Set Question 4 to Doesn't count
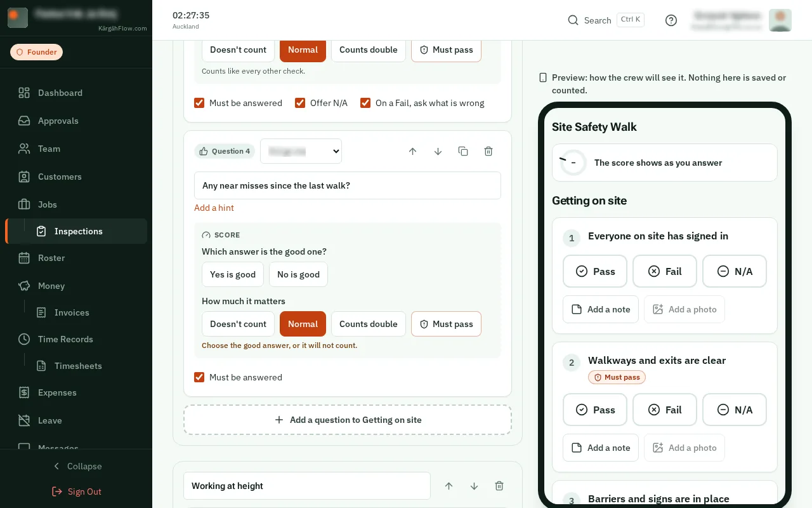 point(238,324)
